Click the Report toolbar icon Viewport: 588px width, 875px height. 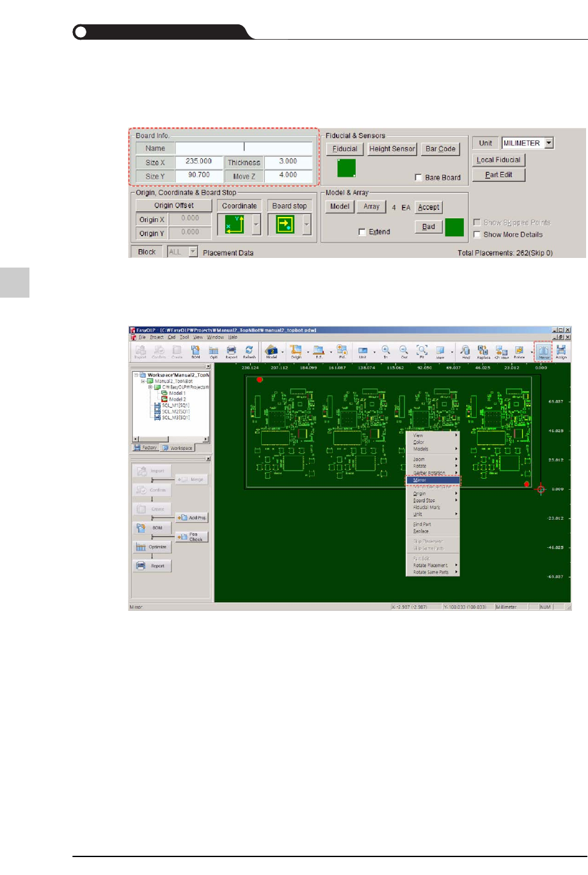(x=232, y=351)
